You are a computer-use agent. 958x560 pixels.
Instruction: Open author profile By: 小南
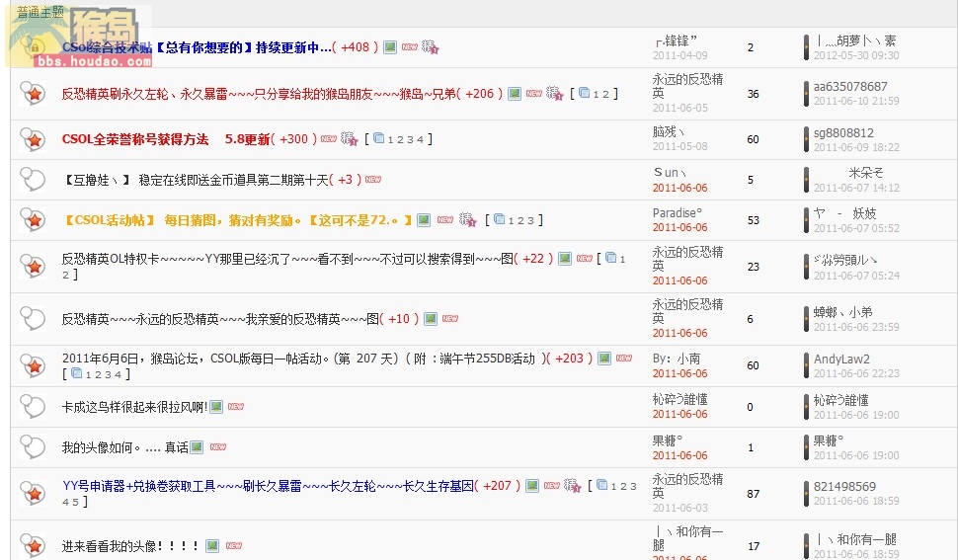(677, 360)
